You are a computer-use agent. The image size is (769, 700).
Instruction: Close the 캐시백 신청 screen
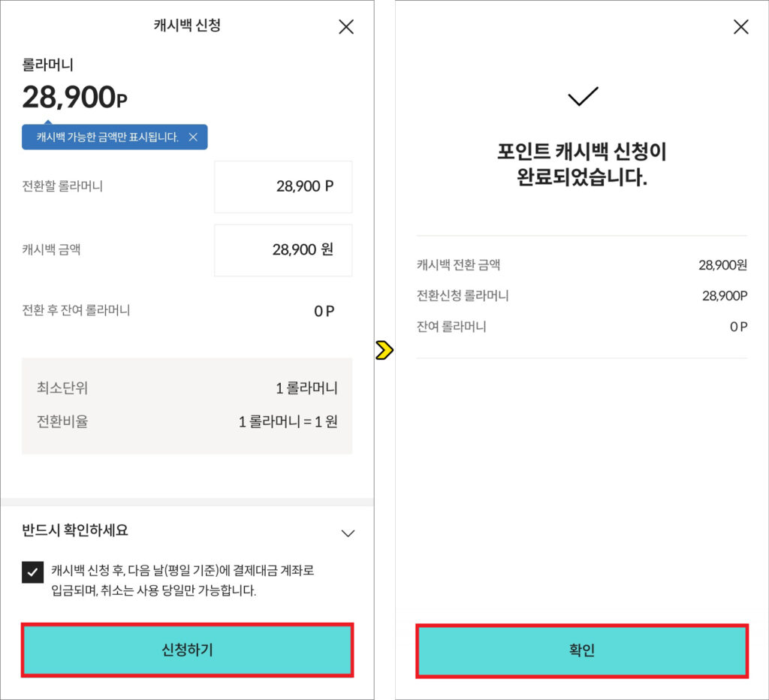[346, 27]
